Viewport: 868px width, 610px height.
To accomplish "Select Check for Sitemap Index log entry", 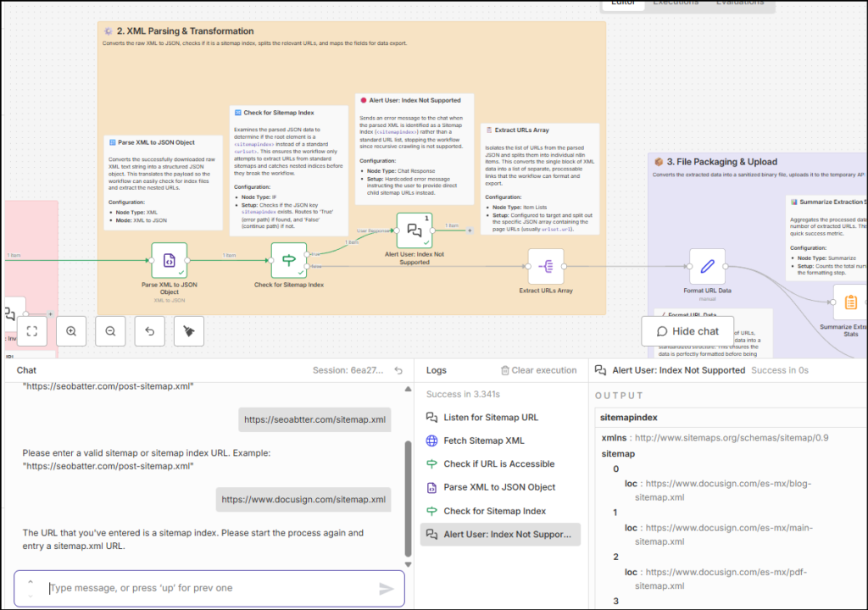I will [x=500, y=511].
